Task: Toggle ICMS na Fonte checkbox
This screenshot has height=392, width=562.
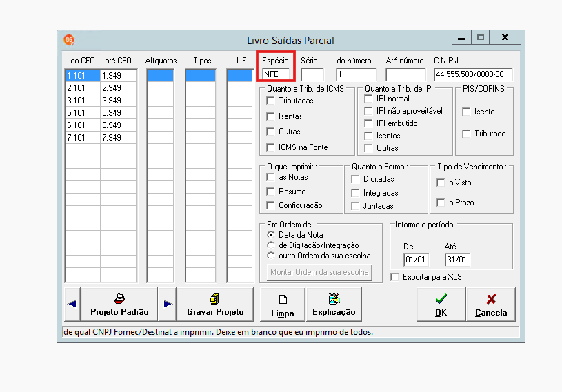Action: pos(270,147)
